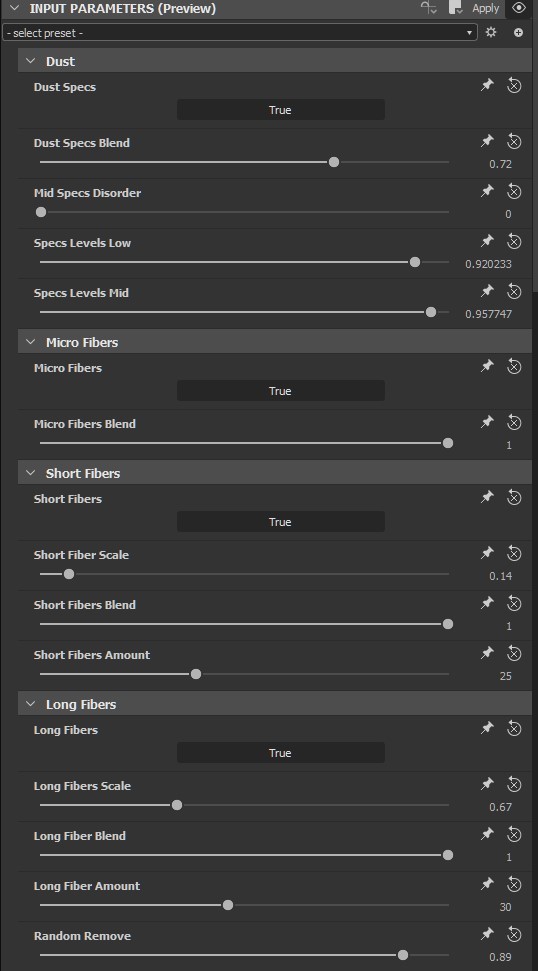
Task: Reset Micro Fibers Blend value
Action: [x=514, y=422]
